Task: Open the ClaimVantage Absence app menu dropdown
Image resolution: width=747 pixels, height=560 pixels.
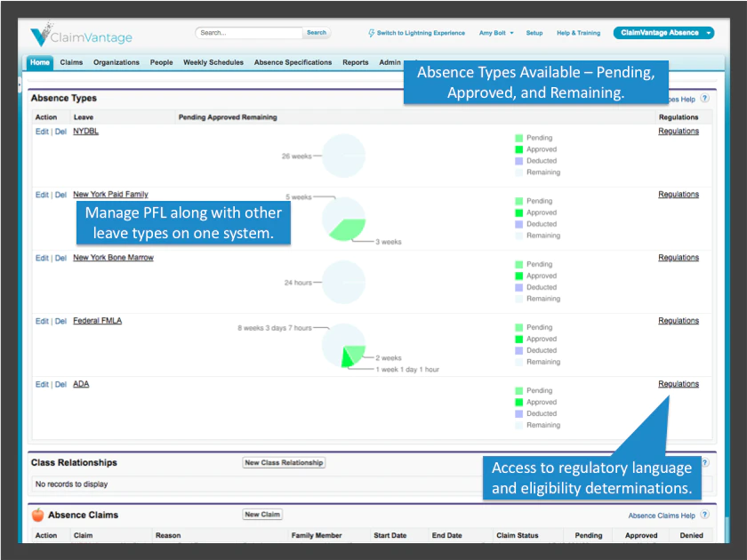Action: point(709,33)
